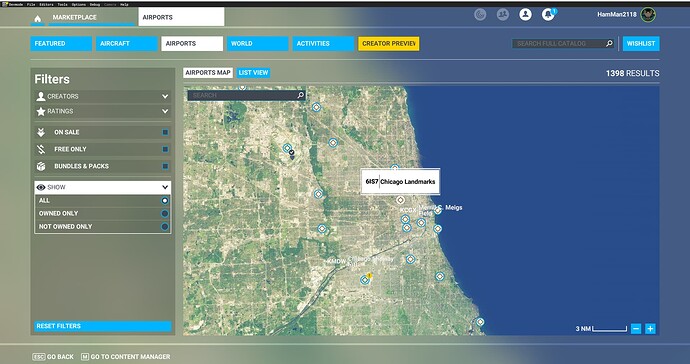690x364 pixels.
Task: Click the Ratings star icon in Filters
Action: click(x=41, y=111)
